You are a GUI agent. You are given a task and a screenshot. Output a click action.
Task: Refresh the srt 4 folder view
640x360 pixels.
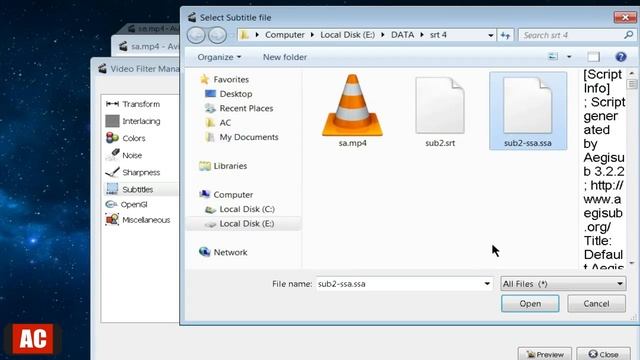point(505,36)
